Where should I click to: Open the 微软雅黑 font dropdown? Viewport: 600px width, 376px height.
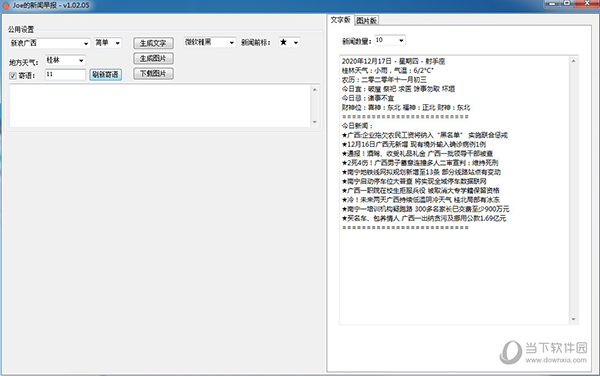point(209,42)
